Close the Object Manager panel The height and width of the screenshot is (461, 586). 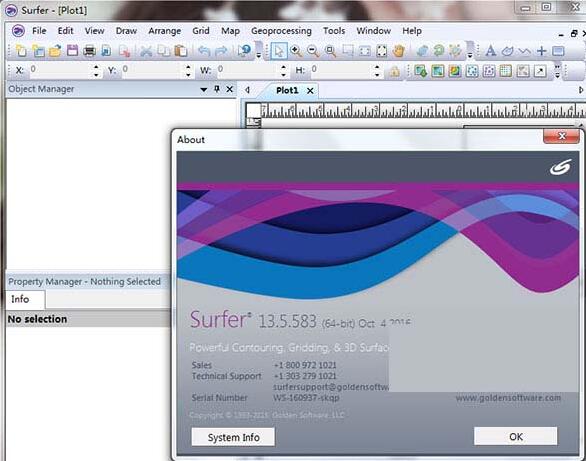(x=230, y=89)
